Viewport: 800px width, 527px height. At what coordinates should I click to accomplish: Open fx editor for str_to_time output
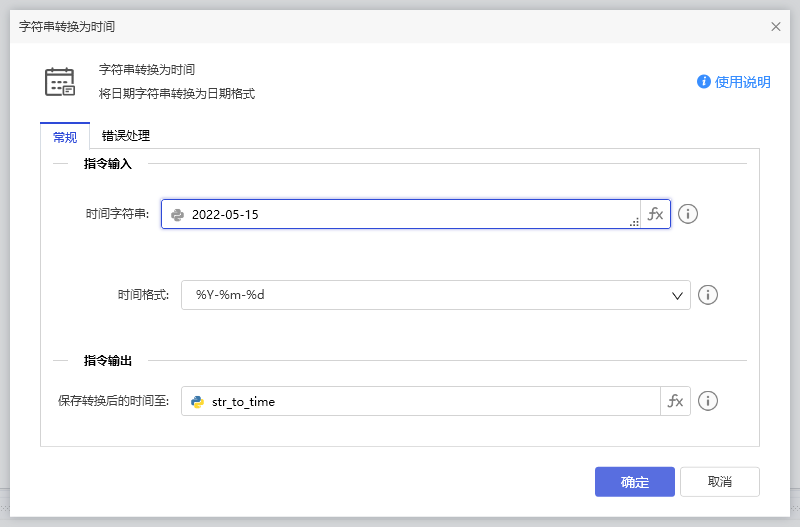pos(675,402)
